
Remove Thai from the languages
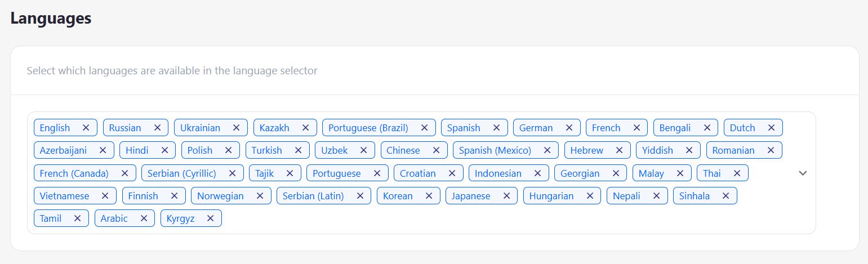[x=737, y=173]
